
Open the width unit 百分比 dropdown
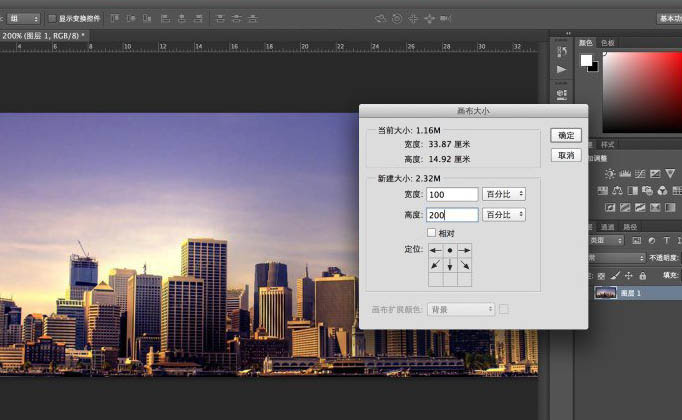click(504, 193)
